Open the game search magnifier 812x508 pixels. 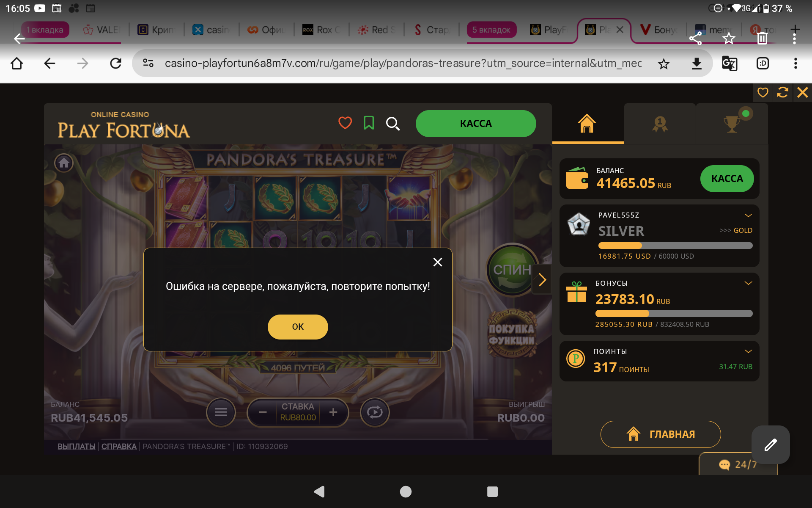[392, 124]
